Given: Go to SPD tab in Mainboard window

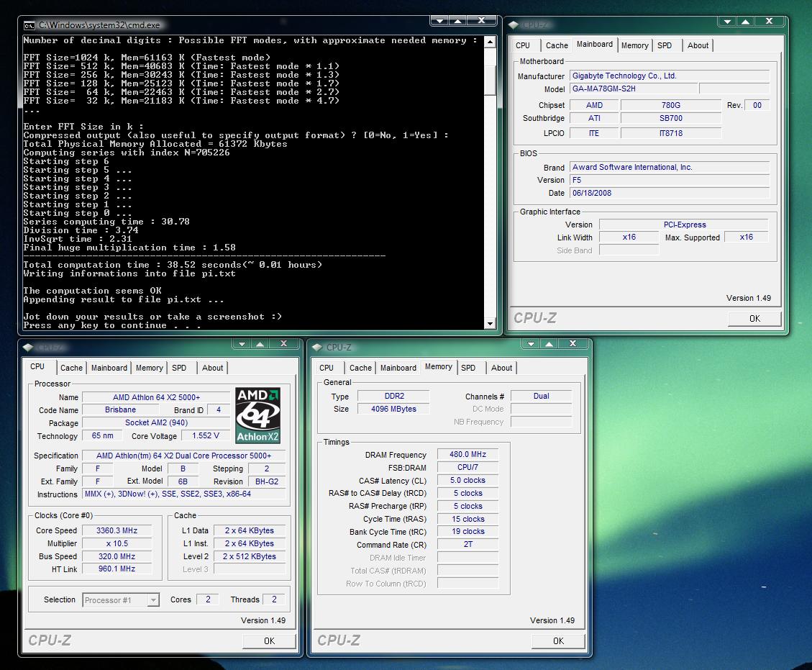Looking at the screenshot, I should [x=665, y=45].
